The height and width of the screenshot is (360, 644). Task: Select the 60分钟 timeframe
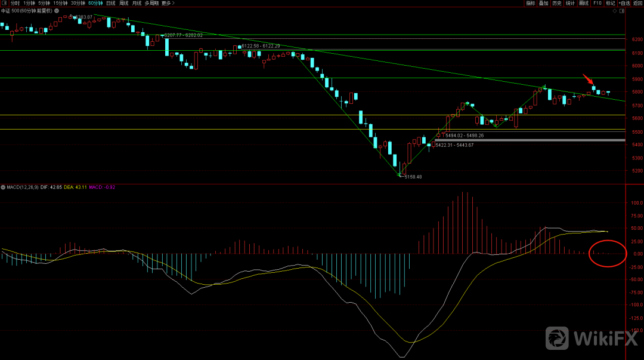95,3
